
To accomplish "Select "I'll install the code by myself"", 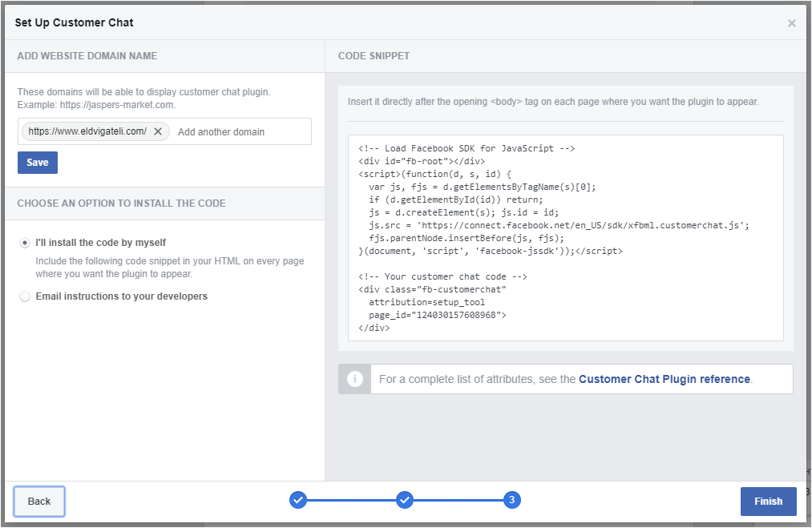I will 24,242.
